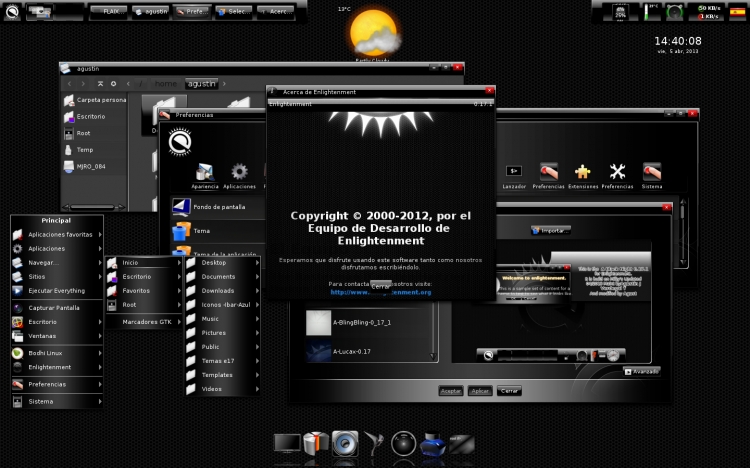Open file manager settings gear in toolbar
750x468 pixels.
113,84
